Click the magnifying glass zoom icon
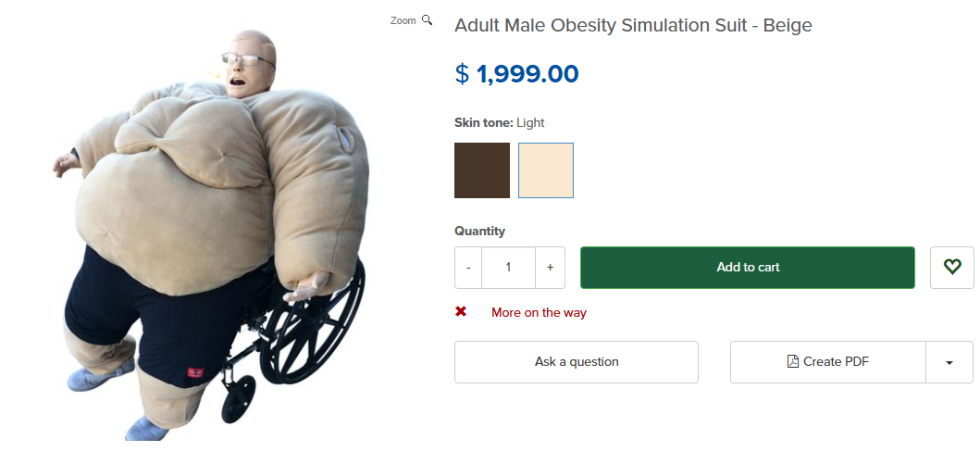This screenshot has width=980, height=452. (427, 20)
